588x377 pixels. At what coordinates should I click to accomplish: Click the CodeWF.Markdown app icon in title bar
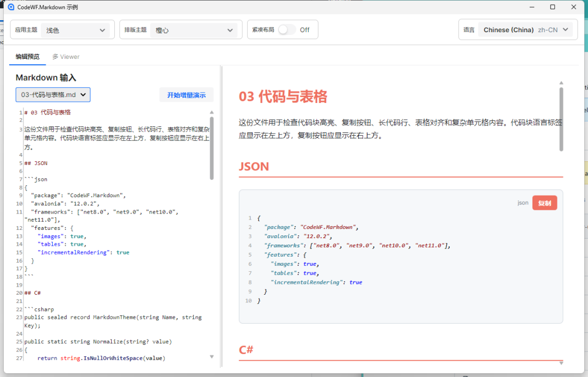pyautogui.click(x=11, y=7)
